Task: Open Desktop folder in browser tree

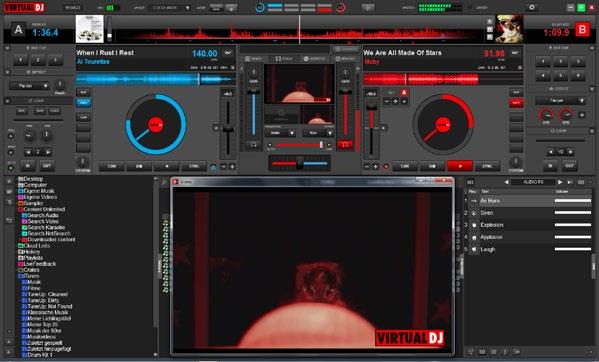Action: pos(31,179)
